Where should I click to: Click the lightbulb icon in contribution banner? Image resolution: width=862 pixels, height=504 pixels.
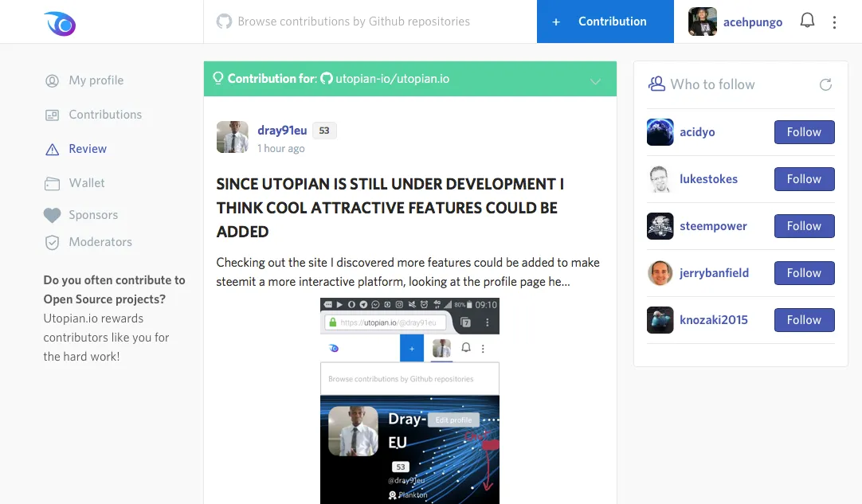(217, 78)
